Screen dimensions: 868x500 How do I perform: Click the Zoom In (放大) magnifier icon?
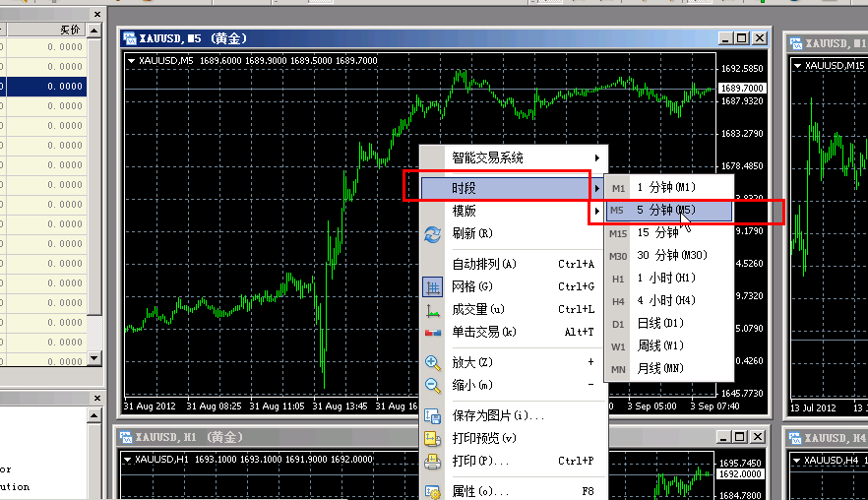click(x=432, y=362)
